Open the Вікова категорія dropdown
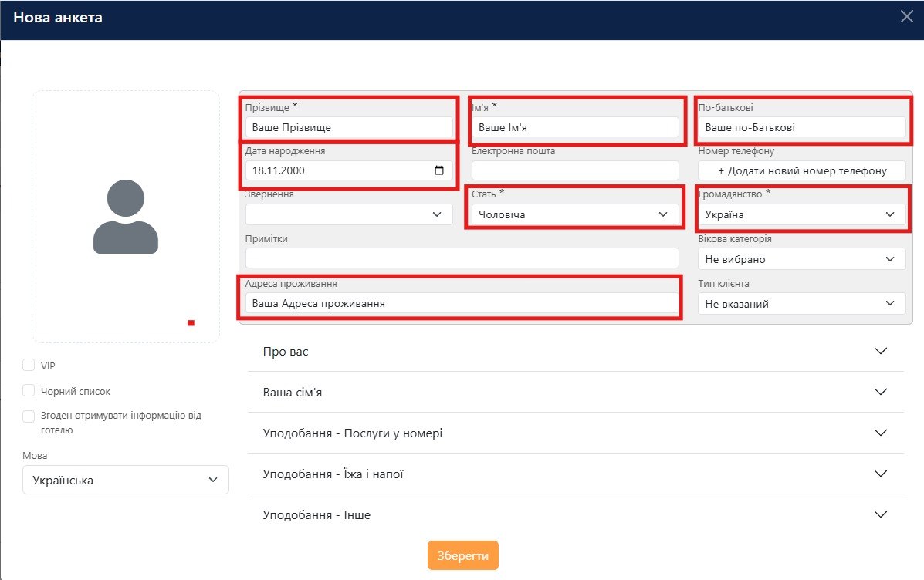Viewport: 924px width, 580px height. (801, 259)
